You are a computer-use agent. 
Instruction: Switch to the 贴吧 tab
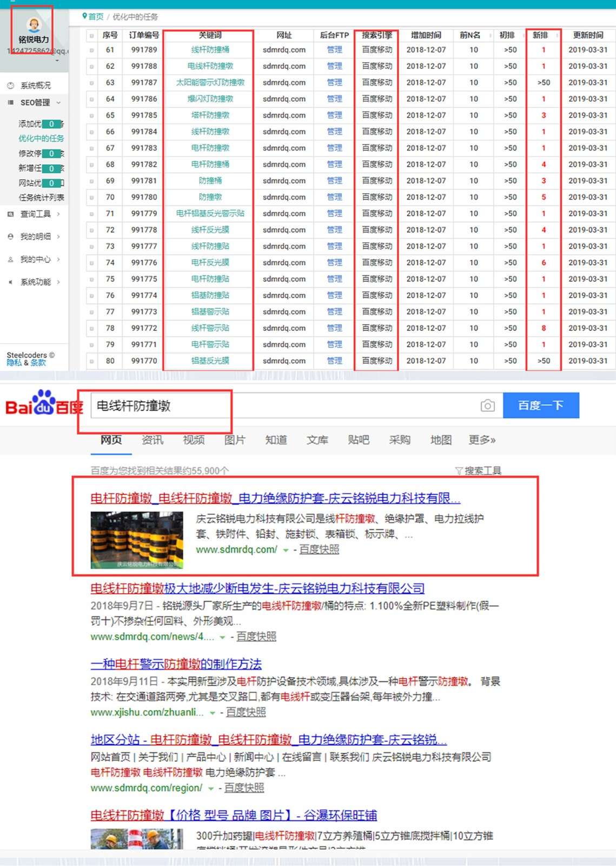tap(359, 440)
